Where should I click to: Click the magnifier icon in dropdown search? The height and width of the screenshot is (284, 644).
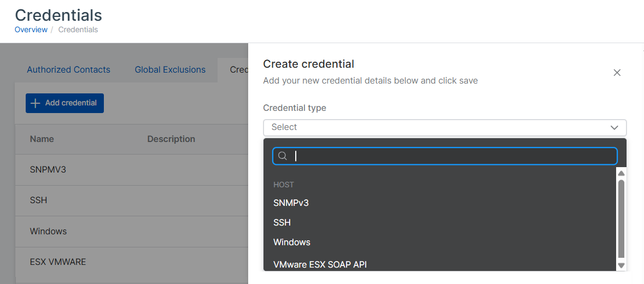(283, 156)
